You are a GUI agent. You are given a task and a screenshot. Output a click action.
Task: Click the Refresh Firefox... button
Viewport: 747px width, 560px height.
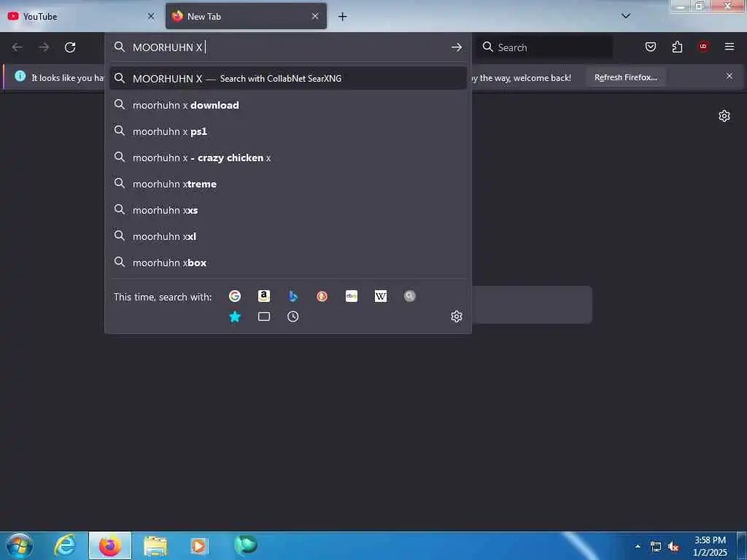(x=625, y=77)
